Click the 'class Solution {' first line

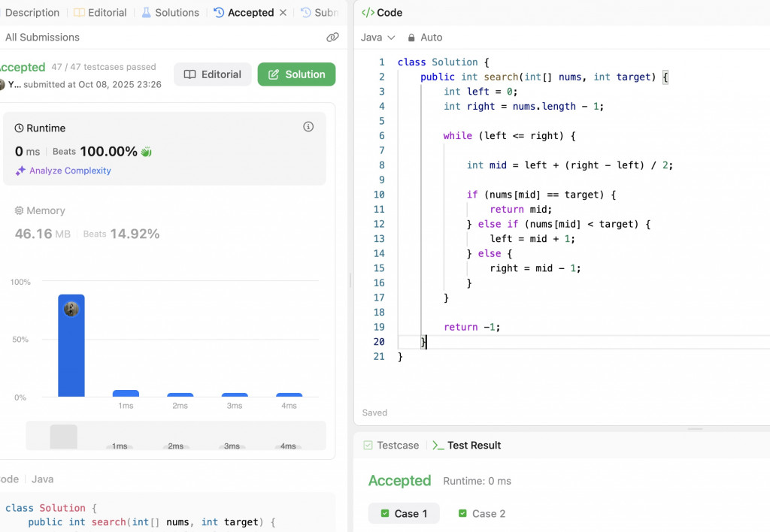444,62
